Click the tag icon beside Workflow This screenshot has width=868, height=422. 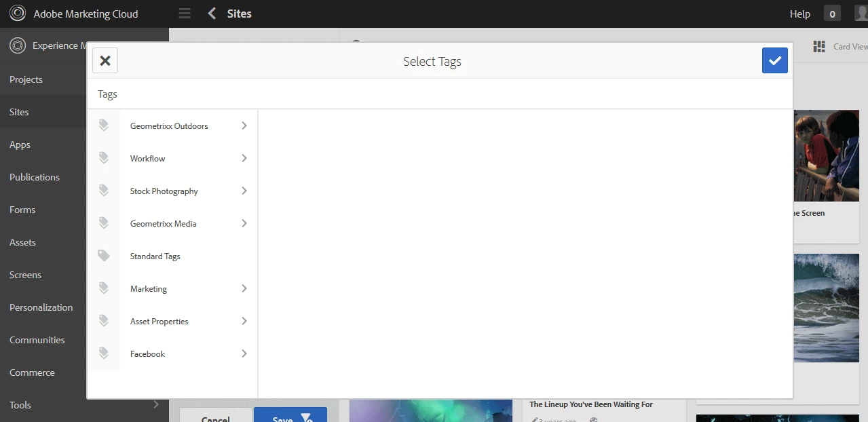pos(104,158)
